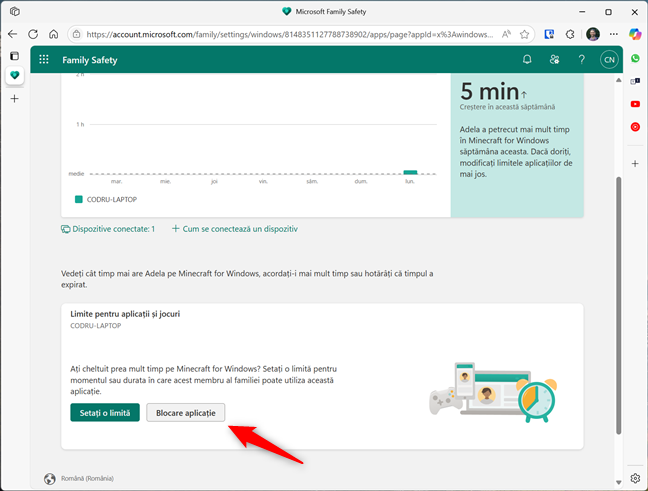
Task: Click the Blocare aplicație button
Action: tap(186, 412)
